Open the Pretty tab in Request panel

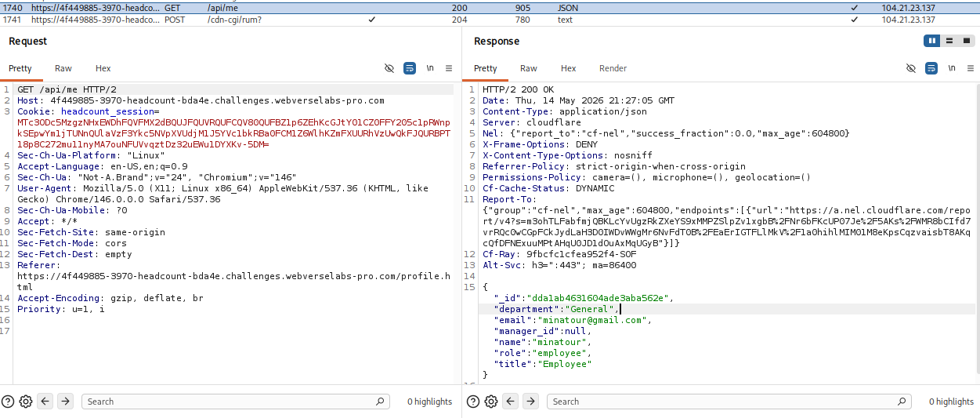(x=20, y=68)
